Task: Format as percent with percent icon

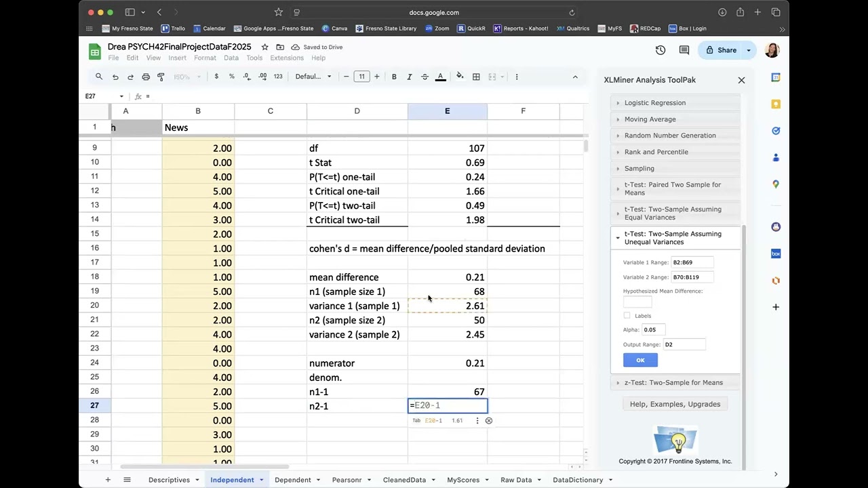Action: pos(232,77)
